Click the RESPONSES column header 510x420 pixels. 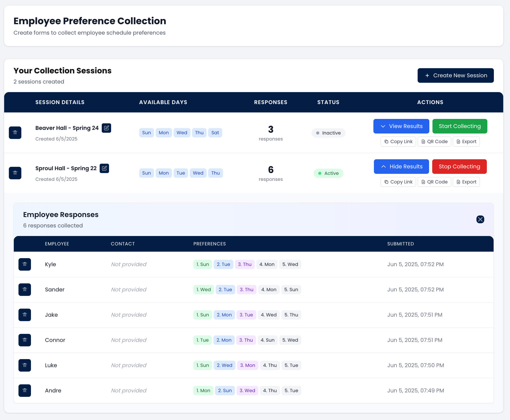point(271,102)
